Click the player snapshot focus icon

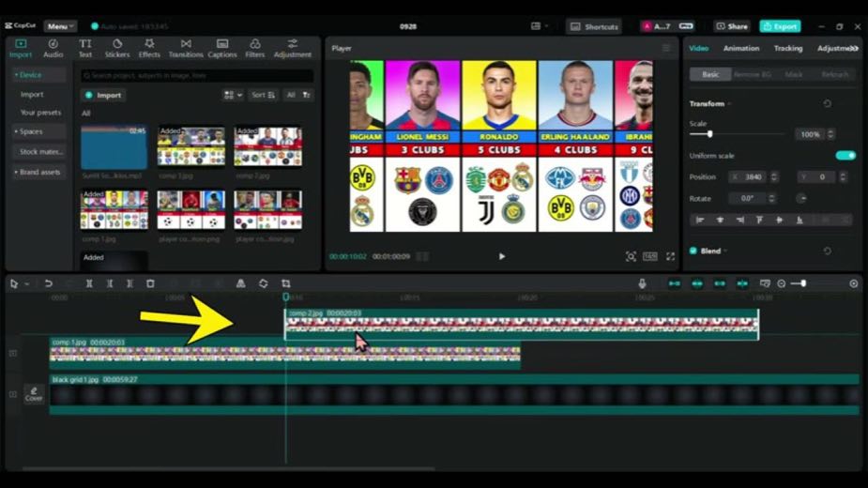pyautogui.click(x=631, y=256)
